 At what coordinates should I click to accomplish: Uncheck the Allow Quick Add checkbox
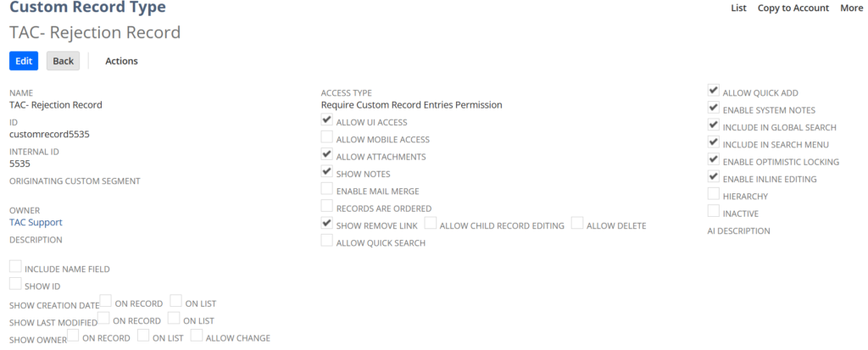click(x=714, y=91)
